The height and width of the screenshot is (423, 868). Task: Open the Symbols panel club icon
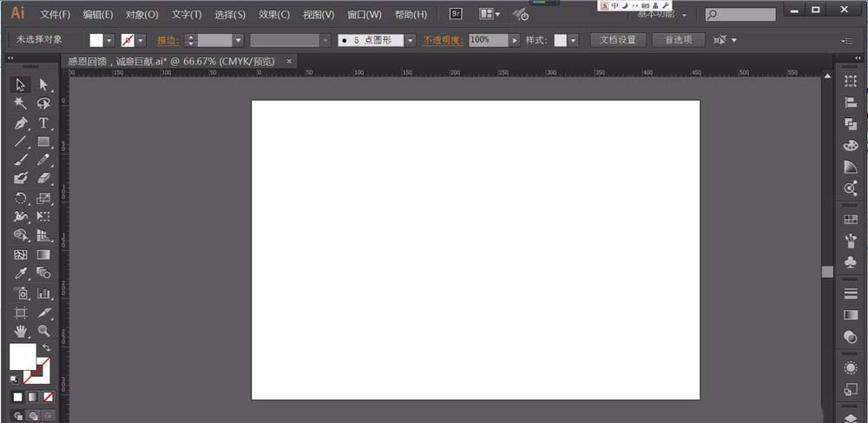(851, 261)
